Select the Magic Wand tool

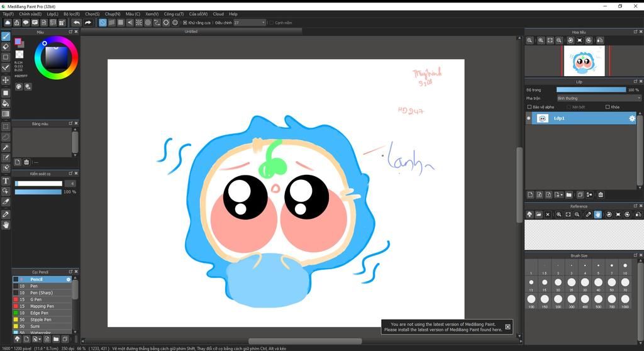tap(6, 147)
